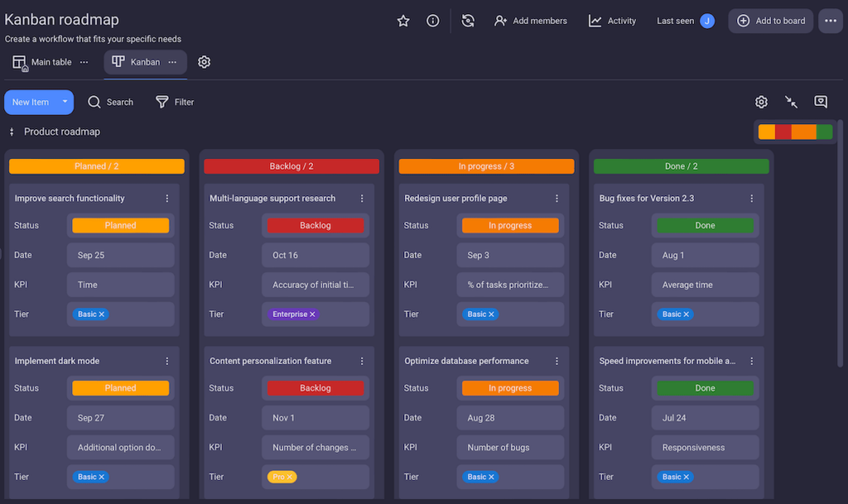Screen dimensions: 848x504
Task: Click the drag handle beside Product roadmap
Action: pyautogui.click(x=12, y=131)
